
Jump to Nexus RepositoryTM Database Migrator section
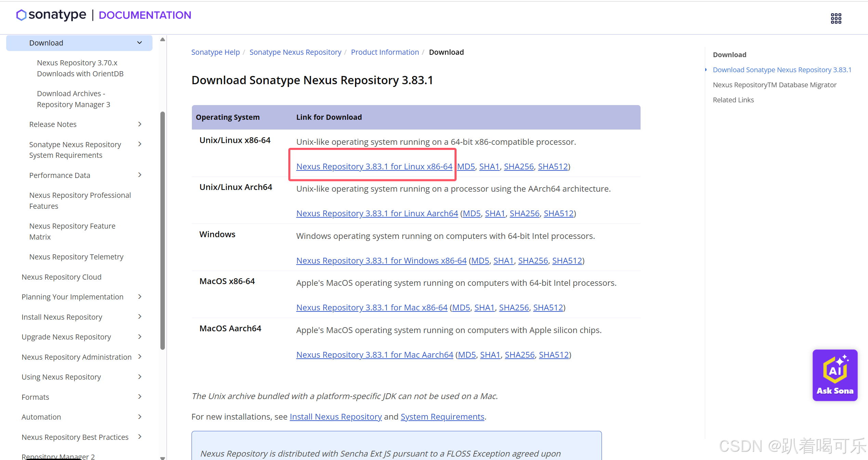774,85
